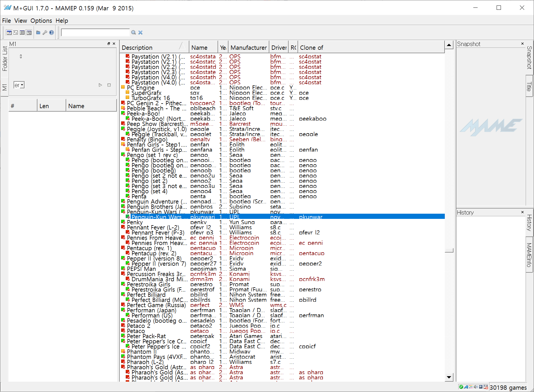The image size is (534, 392).
Task: Open help with the question mark icon
Action: pos(52,32)
